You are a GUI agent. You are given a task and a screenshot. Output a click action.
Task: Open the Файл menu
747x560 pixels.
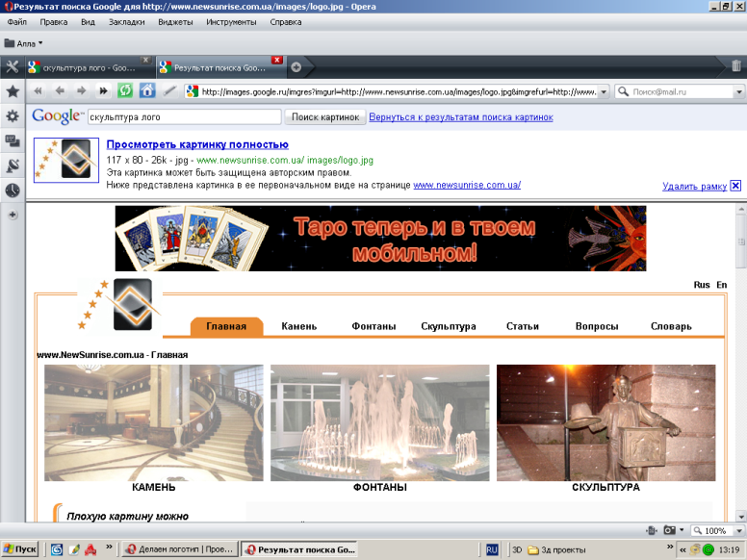coord(17,22)
